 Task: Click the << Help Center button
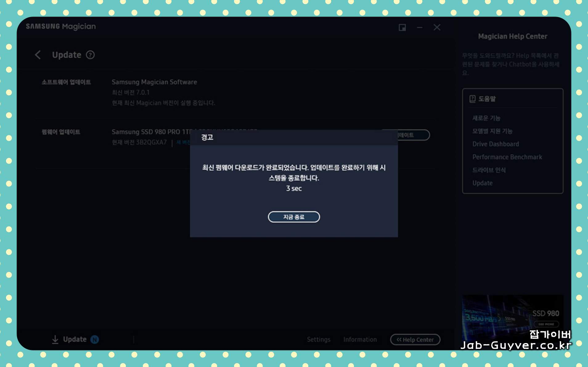[x=415, y=340]
